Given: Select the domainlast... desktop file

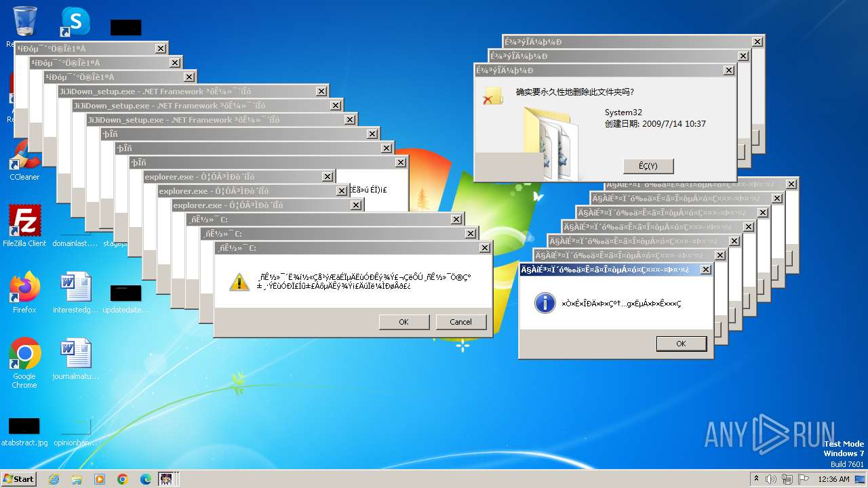Looking at the screenshot, I should tap(75, 243).
